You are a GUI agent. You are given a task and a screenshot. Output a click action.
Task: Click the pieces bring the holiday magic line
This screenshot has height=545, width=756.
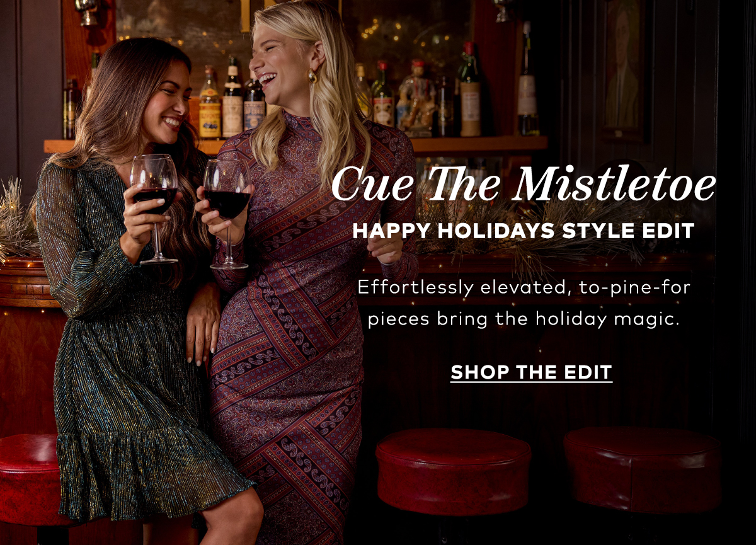[x=524, y=319]
